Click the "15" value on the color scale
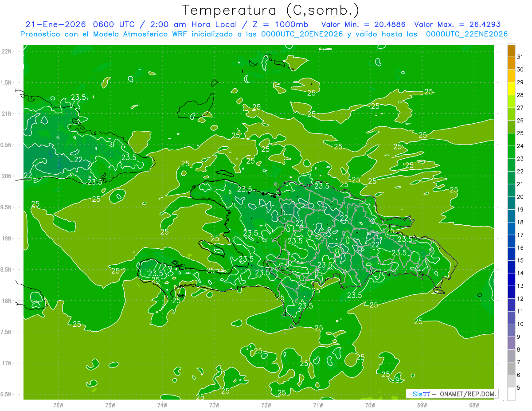The height and width of the screenshot is (411, 532). tap(520, 260)
